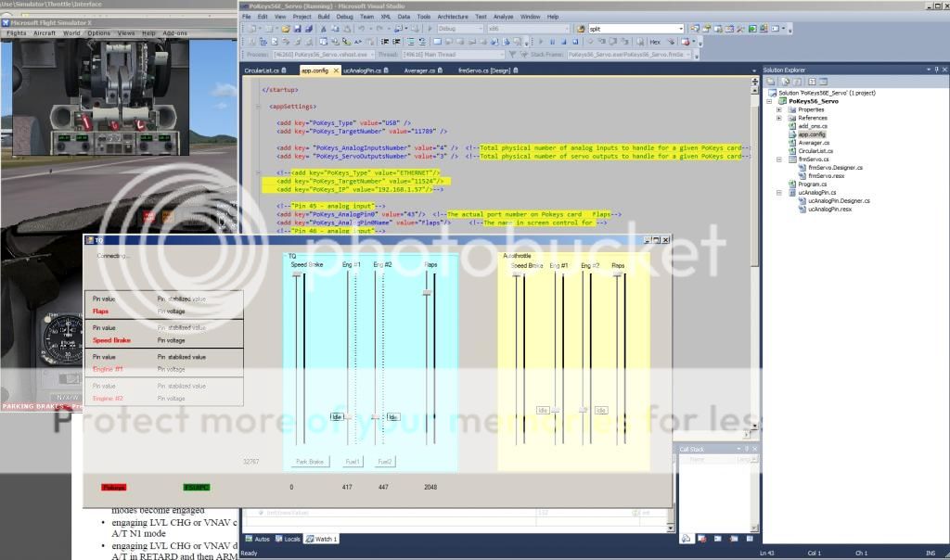Switch to the Locals debug tab
This screenshot has width=950, height=560.
288,539
